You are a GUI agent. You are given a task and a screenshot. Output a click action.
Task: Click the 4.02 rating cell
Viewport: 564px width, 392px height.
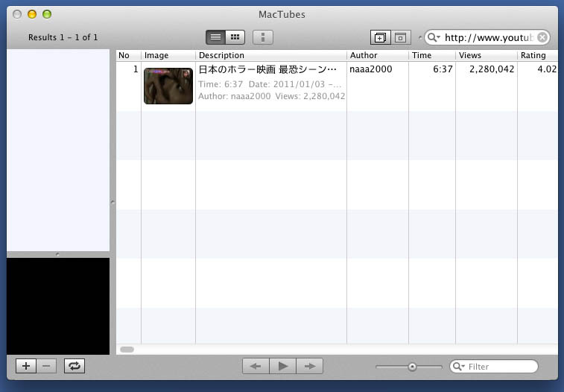pyautogui.click(x=547, y=69)
